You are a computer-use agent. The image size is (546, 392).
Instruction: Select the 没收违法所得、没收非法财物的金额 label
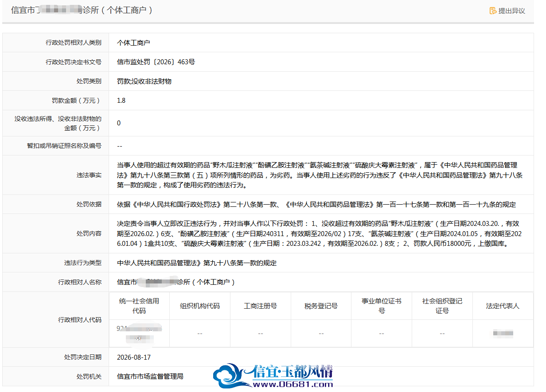pos(58,123)
